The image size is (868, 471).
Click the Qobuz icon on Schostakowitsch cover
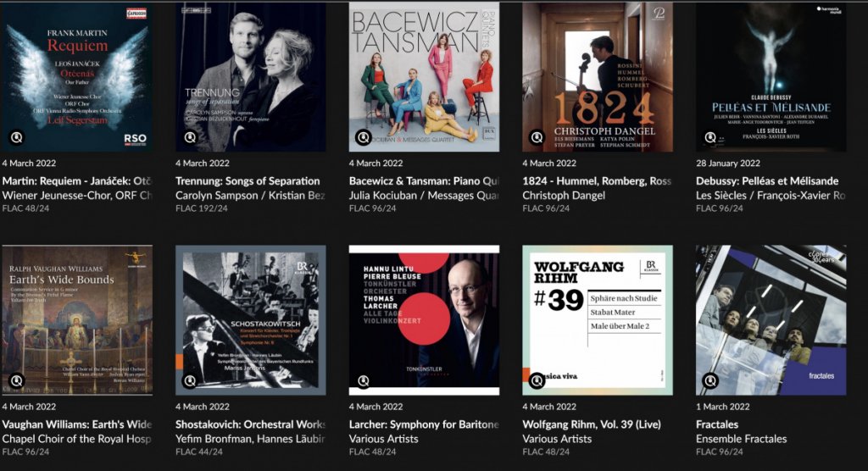pyautogui.click(x=190, y=381)
